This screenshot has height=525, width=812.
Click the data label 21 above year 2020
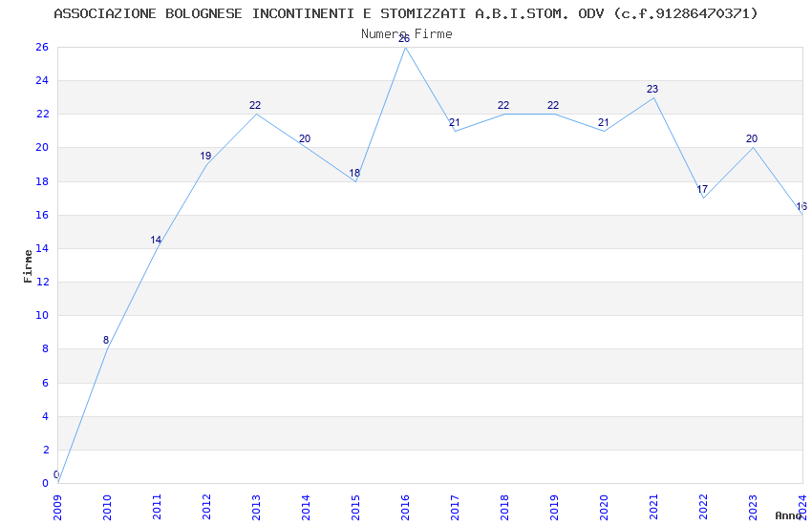(x=604, y=122)
